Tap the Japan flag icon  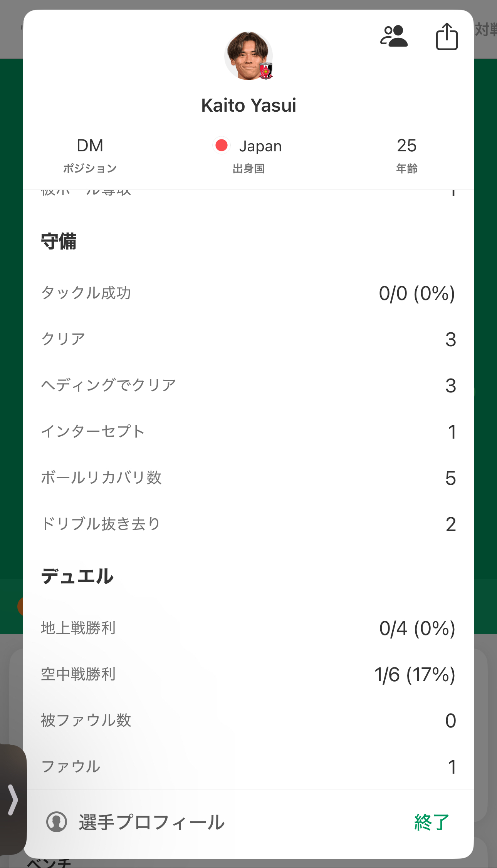click(x=222, y=146)
